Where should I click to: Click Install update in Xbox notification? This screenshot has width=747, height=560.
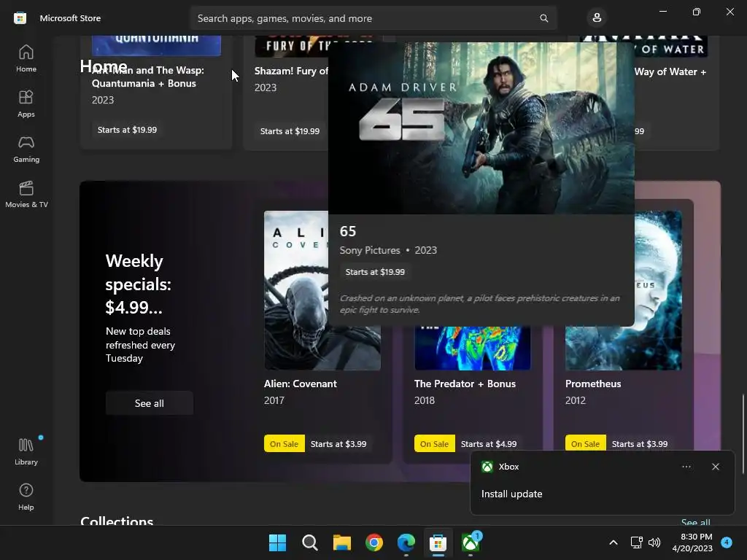pyautogui.click(x=511, y=494)
